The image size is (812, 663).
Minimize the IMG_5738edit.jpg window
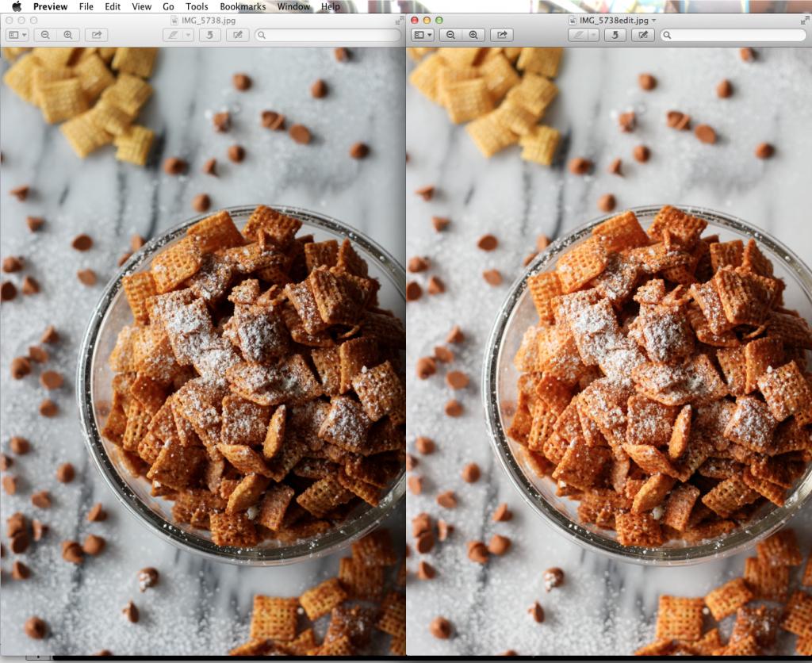427,20
